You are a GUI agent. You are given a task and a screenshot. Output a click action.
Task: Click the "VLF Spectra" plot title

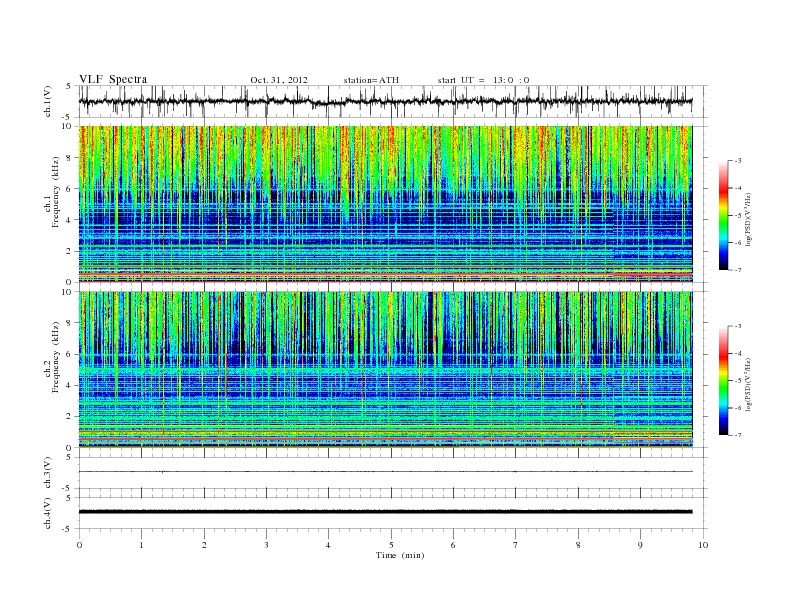[x=113, y=79]
